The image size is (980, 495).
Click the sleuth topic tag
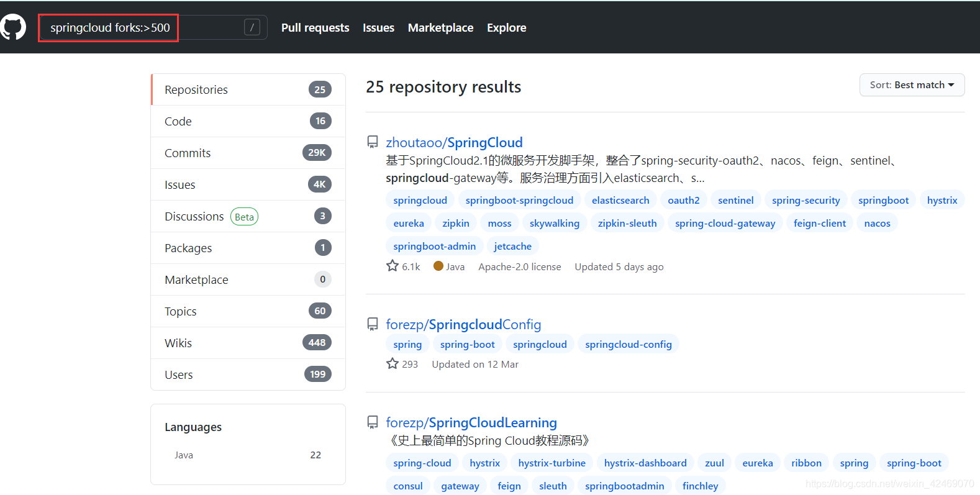coord(553,486)
